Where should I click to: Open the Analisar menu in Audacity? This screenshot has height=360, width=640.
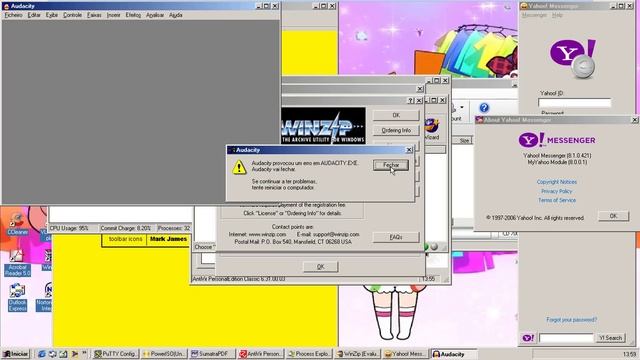coord(155,15)
